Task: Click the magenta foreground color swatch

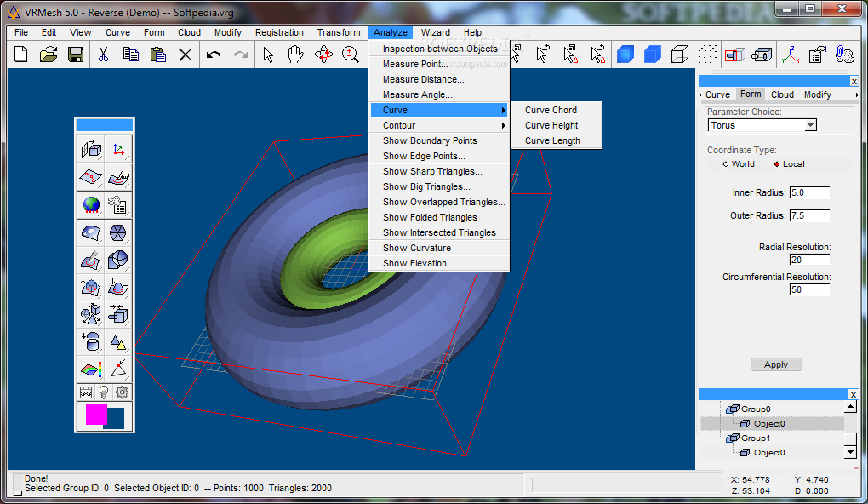Action: pyautogui.click(x=95, y=414)
